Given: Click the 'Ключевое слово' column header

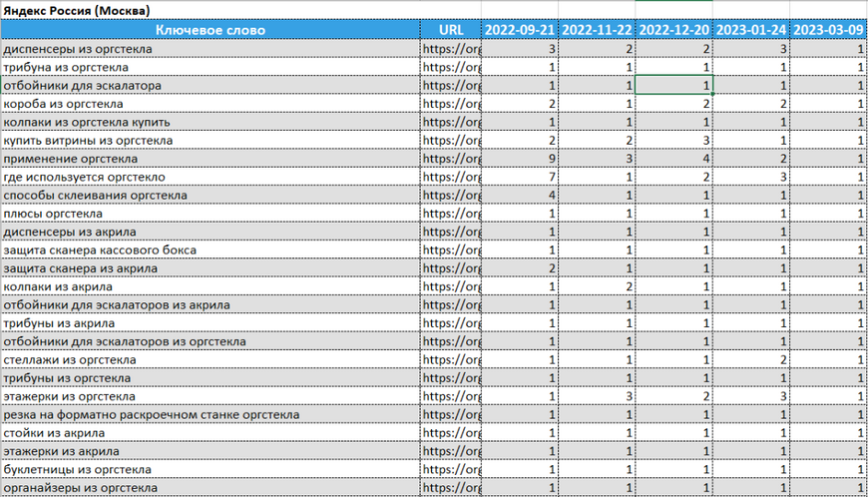Looking at the screenshot, I should tap(210, 30).
